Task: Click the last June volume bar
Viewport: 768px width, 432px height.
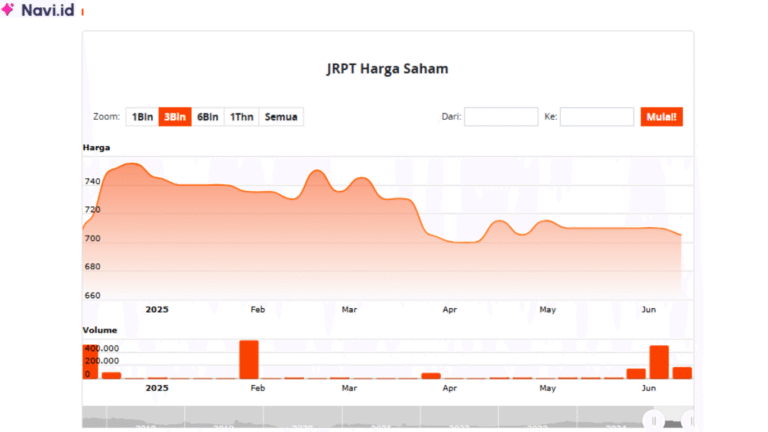Action: [x=682, y=373]
